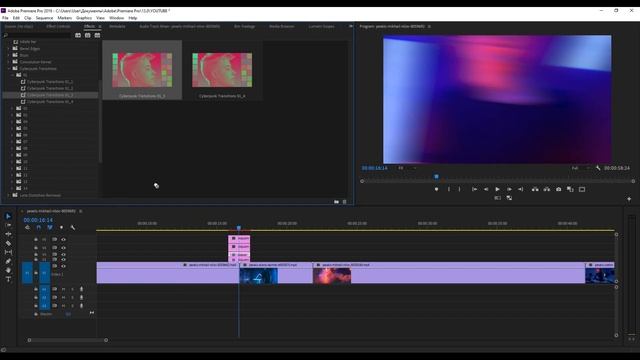Toggle track targeting for Video 1 track

[44, 273]
